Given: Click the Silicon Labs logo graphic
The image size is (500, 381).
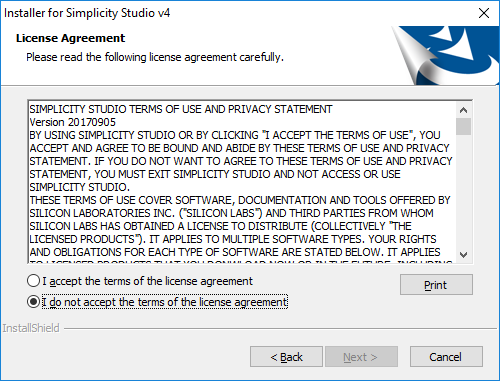Looking at the screenshot, I should [446, 55].
